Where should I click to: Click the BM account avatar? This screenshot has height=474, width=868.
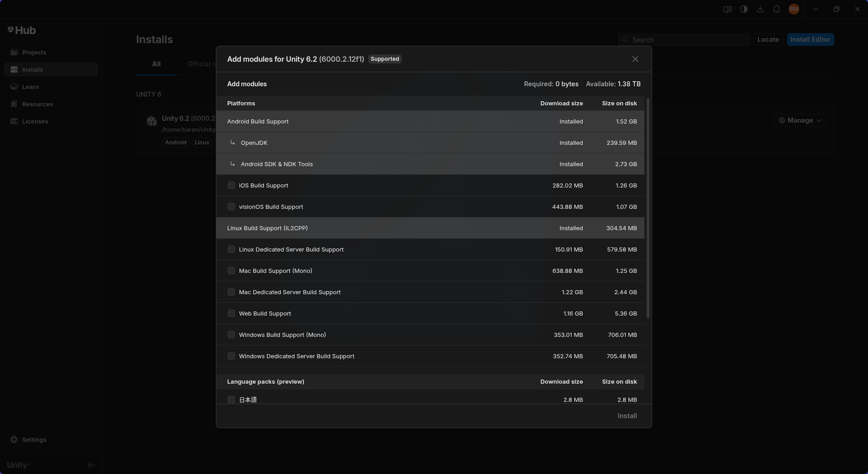793,9
